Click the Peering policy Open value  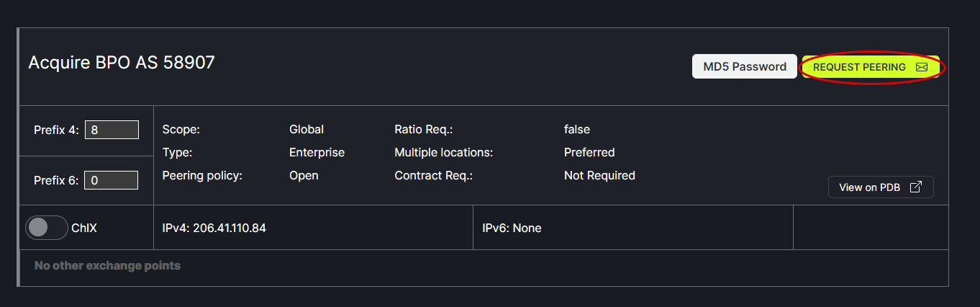(304, 175)
